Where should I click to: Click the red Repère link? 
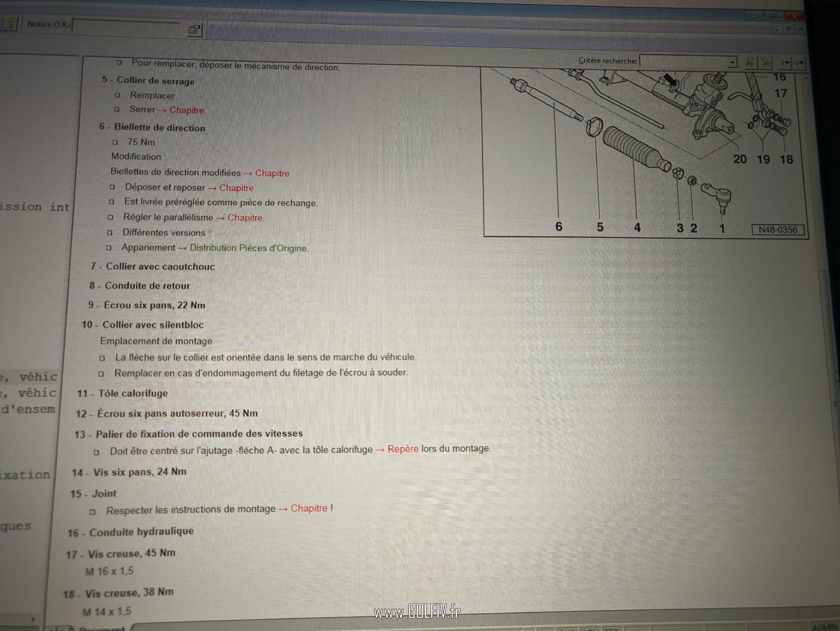pyautogui.click(x=403, y=449)
